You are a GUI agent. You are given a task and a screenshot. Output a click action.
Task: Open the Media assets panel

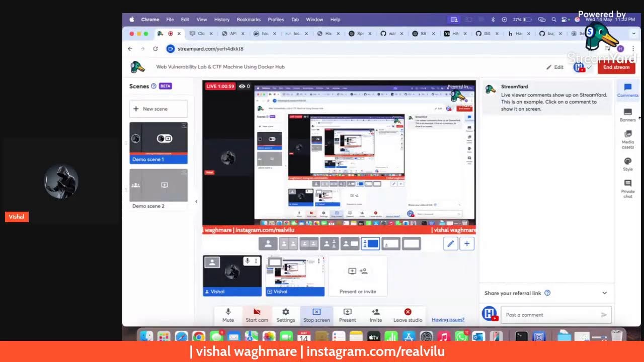[628, 139]
